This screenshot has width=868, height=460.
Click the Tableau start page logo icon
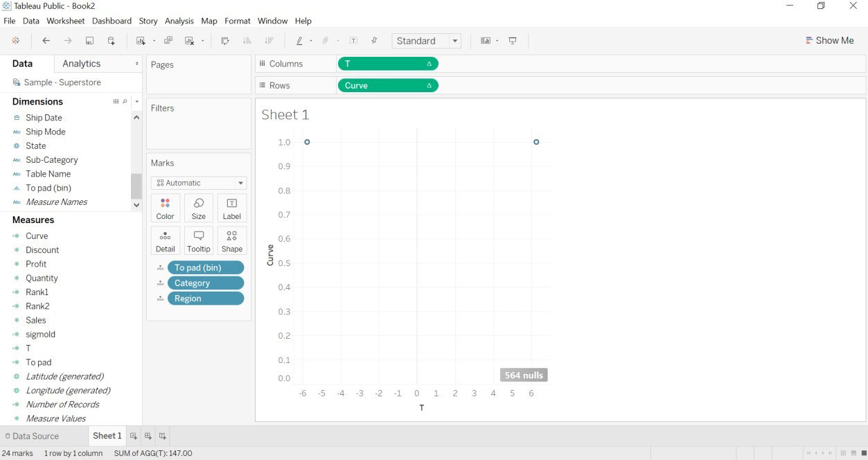(x=15, y=41)
